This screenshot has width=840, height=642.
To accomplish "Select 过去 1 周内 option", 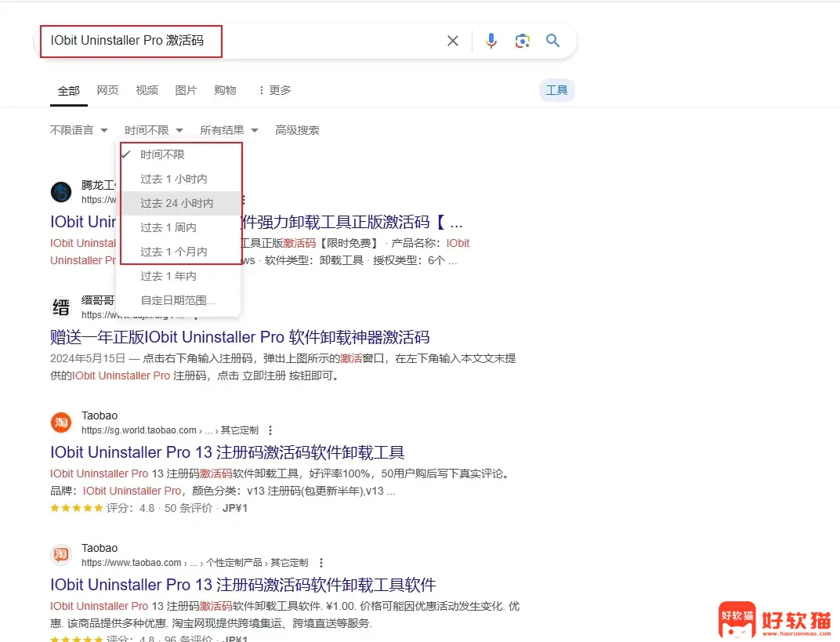I will (179, 227).
